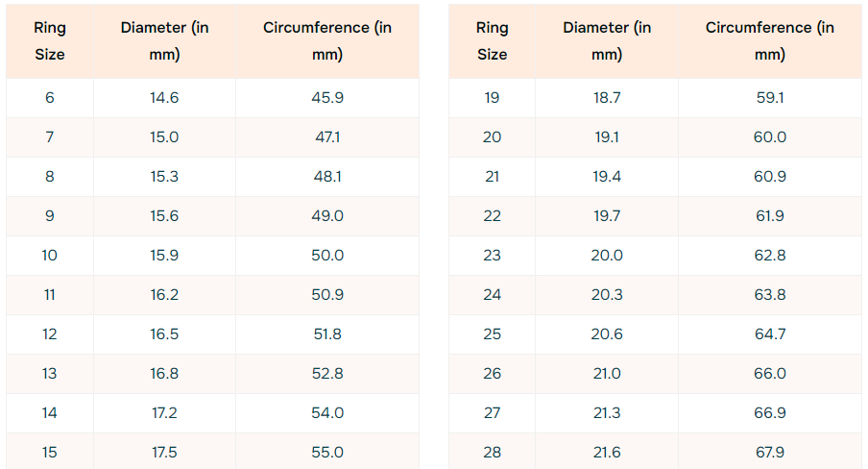Click diameter value 21.6 for size 28
This screenshot has width=868, height=469.
pyautogui.click(x=607, y=453)
